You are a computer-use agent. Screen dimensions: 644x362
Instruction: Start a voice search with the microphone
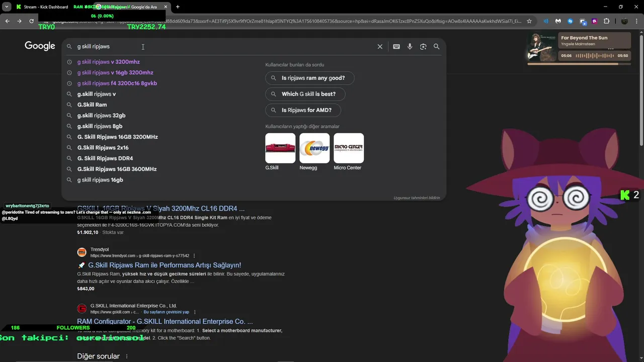[x=410, y=46]
